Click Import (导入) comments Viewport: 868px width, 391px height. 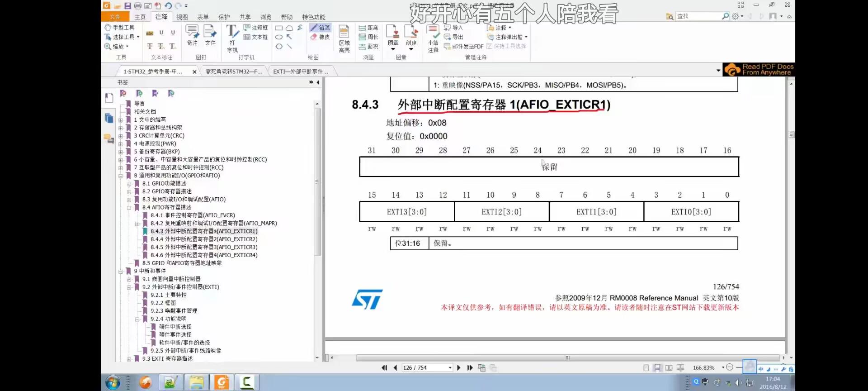453,28
